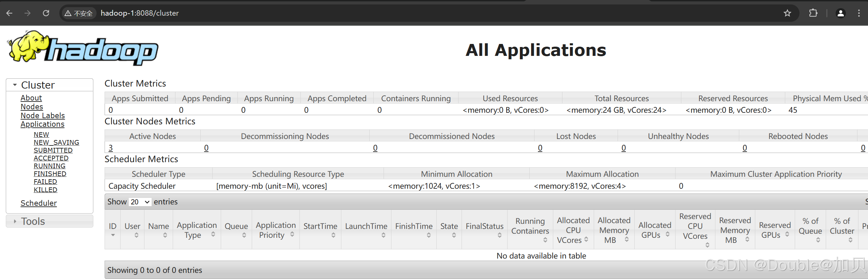Sort by Application Type column

197,229
